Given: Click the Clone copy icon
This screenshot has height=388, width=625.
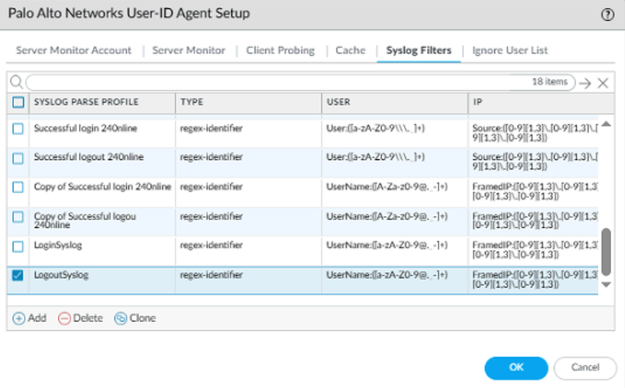Looking at the screenshot, I should (x=120, y=318).
